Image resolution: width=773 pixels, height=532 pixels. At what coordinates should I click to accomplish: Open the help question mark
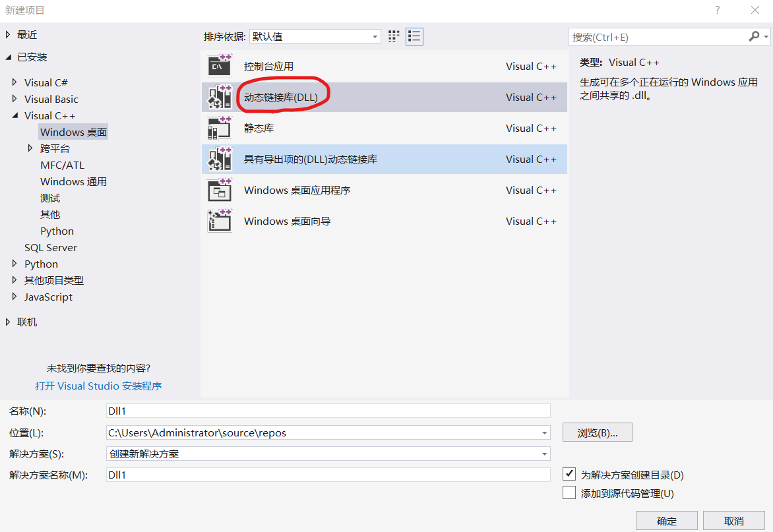718,10
